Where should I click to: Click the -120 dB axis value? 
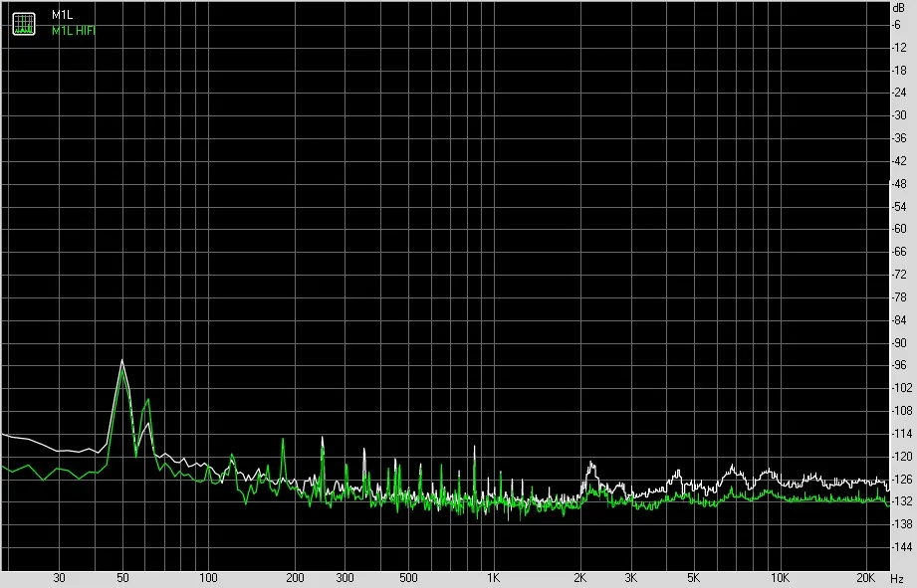[x=901, y=456]
